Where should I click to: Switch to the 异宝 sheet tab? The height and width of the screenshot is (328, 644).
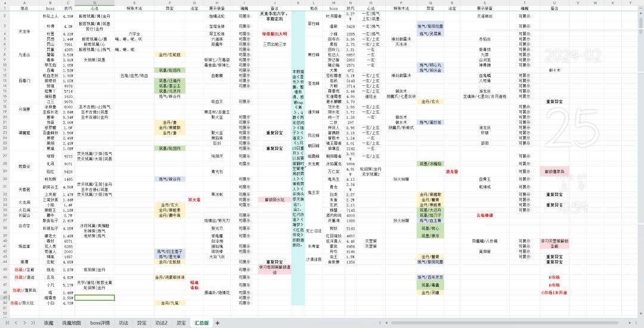[x=141, y=323]
